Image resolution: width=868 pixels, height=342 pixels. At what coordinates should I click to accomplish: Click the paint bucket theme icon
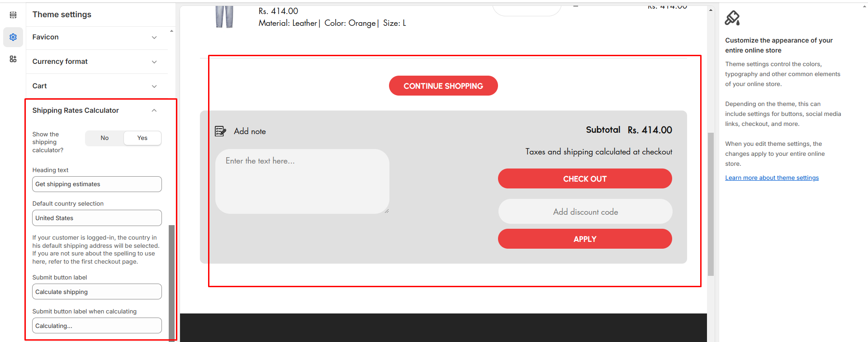(732, 18)
